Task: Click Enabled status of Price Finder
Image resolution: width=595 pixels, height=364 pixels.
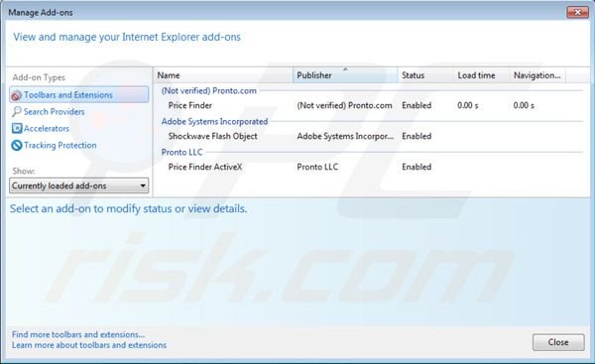Action: tap(416, 105)
